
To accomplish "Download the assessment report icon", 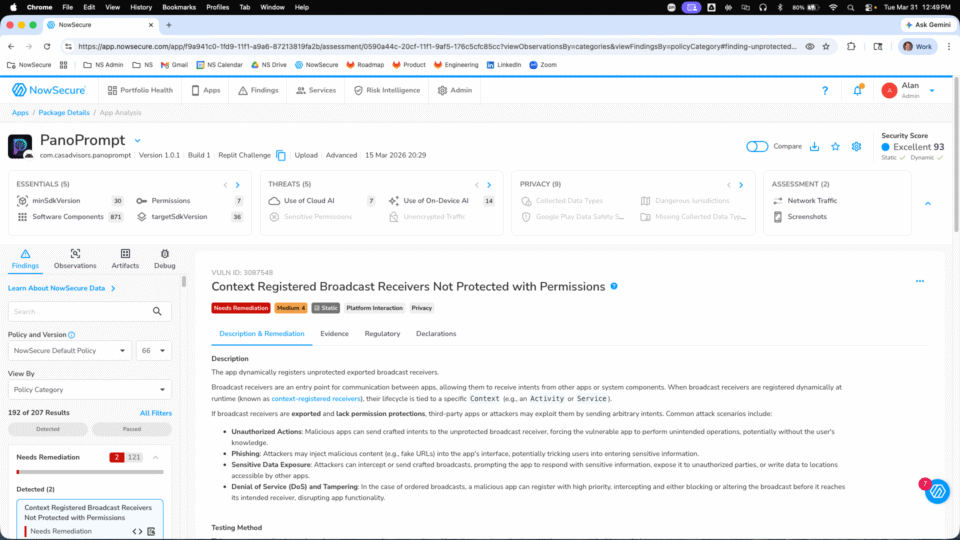I will pyautogui.click(x=814, y=147).
